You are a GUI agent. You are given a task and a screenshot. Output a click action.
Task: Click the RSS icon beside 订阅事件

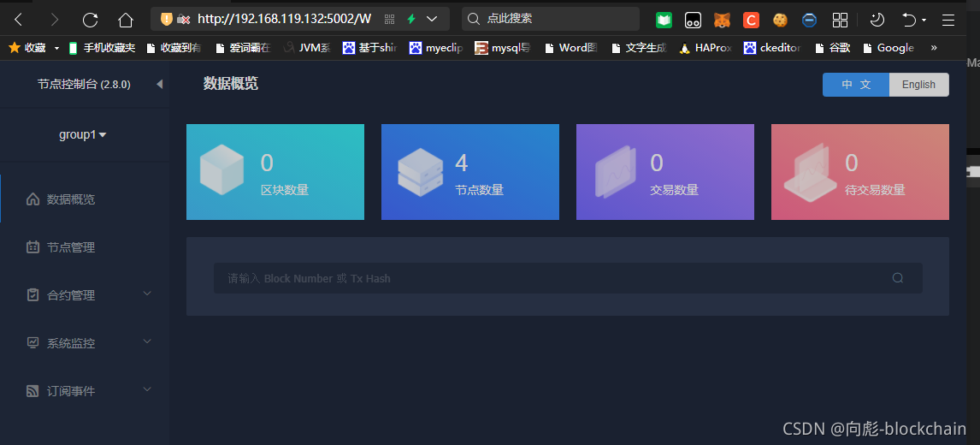(x=32, y=391)
